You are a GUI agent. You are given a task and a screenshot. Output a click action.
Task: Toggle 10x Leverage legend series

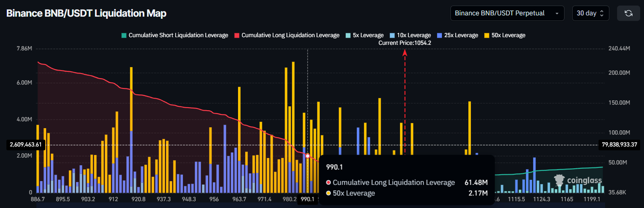(410, 35)
